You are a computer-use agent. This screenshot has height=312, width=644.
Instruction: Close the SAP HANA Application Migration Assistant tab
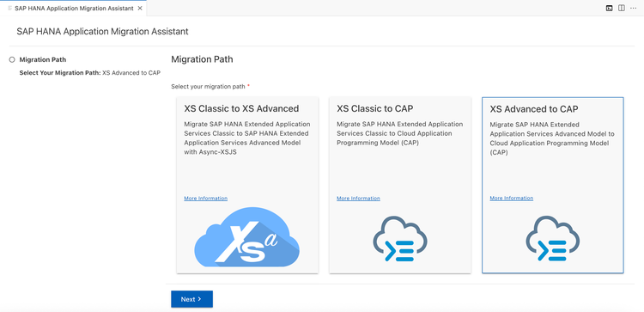point(140,9)
